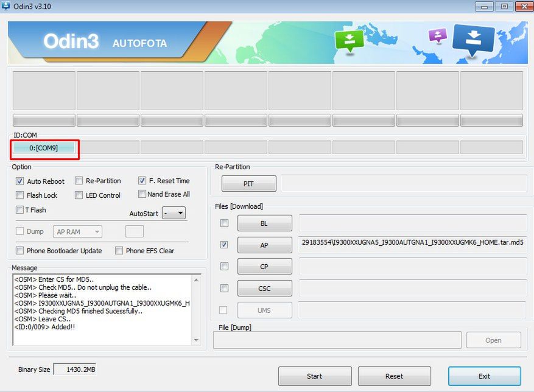Click the PIT file path field
Viewport: 534px width, 392px height.
(404, 184)
